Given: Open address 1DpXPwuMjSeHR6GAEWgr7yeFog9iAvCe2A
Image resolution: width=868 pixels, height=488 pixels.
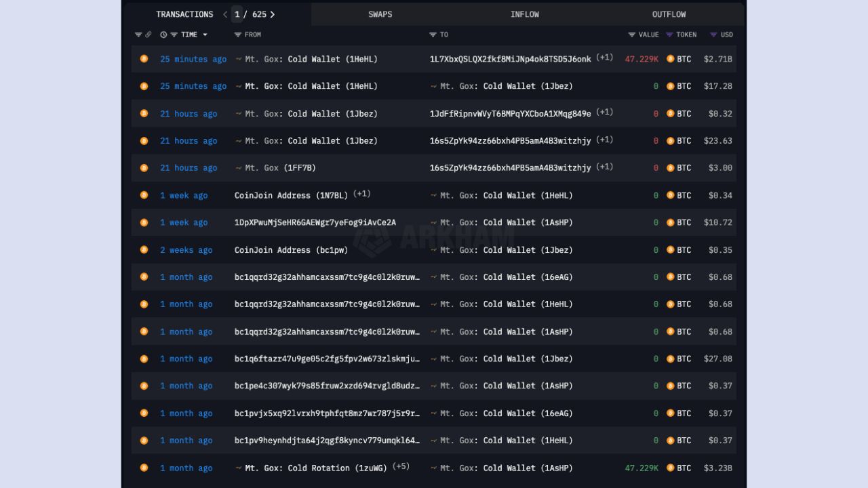Looking at the screenshot, I should (x=315, y=222).
